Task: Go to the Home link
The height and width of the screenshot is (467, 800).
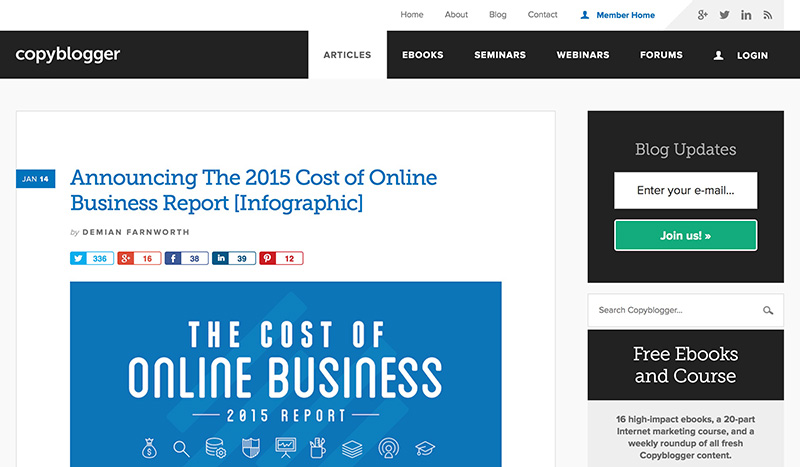Action: point(412,15)
